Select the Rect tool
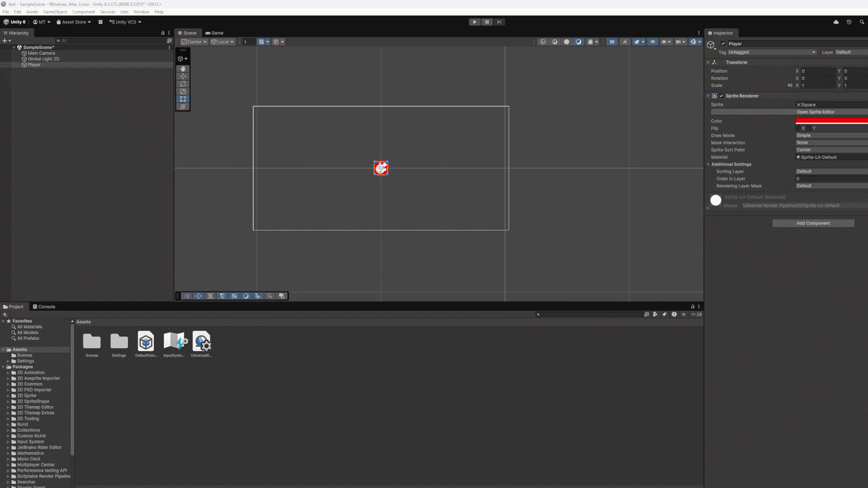Screen dimensions: 868x488 click(182, 98)
